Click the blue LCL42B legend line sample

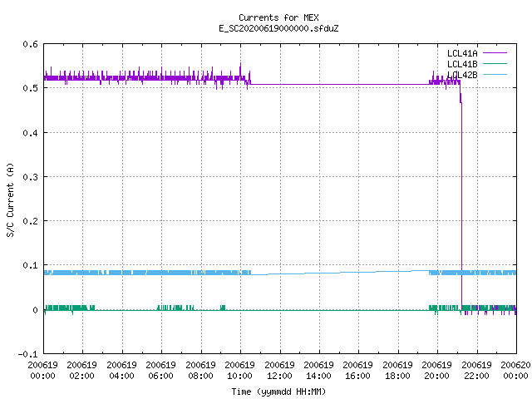coord(495,75)
